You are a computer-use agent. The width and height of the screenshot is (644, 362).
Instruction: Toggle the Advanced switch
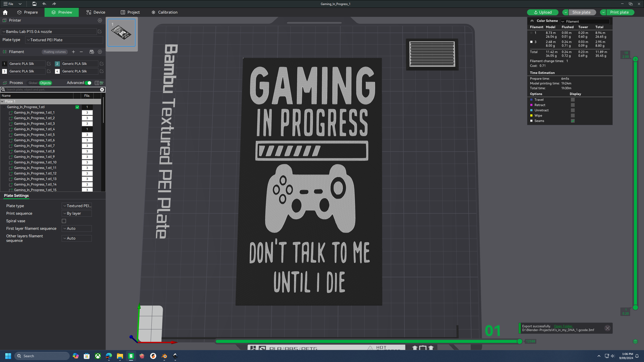88,83
